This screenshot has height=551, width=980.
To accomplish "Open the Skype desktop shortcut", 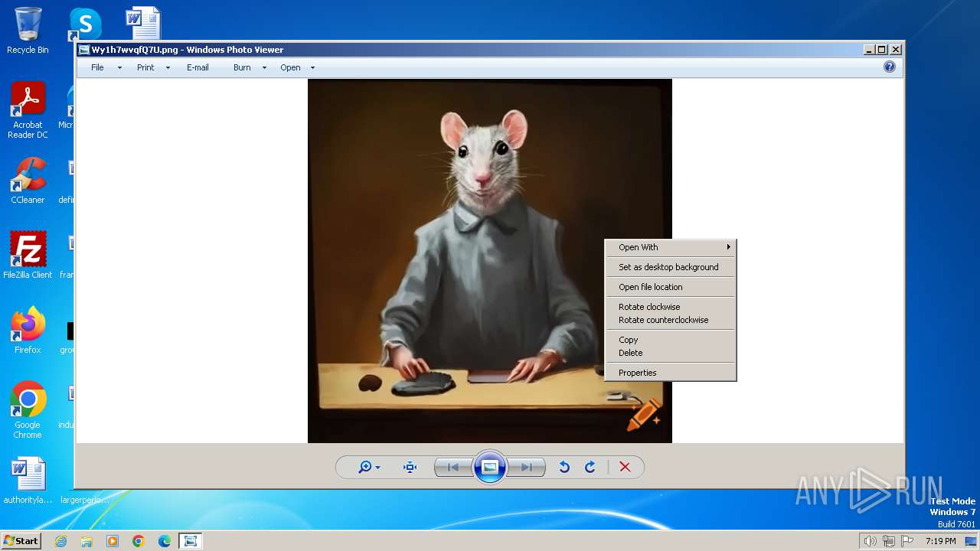I will coord(85,24).
